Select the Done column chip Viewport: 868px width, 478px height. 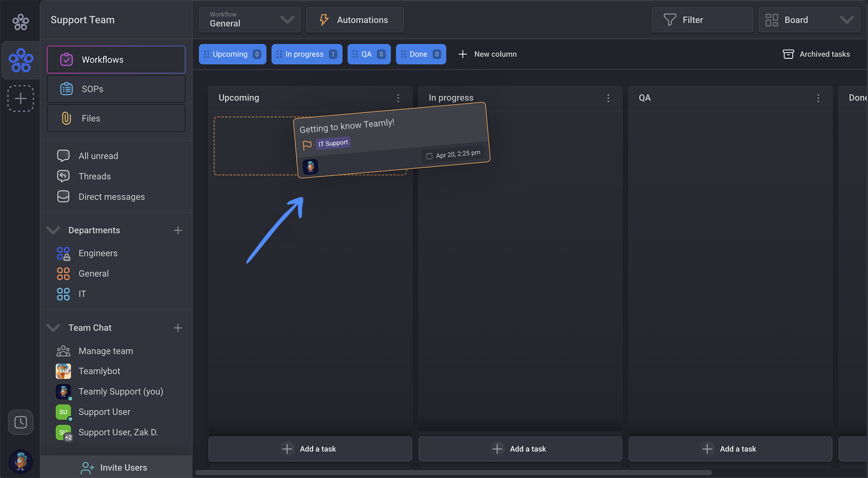click(x=421, y=54)
